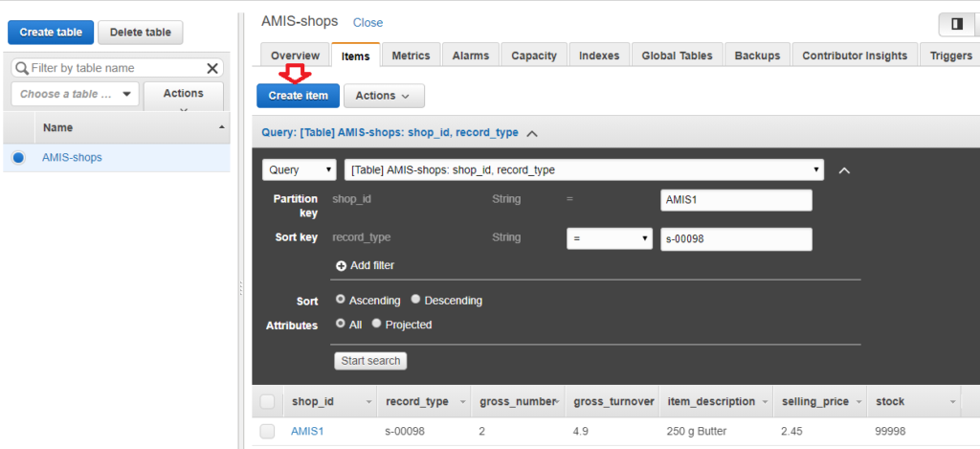The image size is (980, 449).
Task: Clear the table name filter with X icon
Action: tap(213, 68)
